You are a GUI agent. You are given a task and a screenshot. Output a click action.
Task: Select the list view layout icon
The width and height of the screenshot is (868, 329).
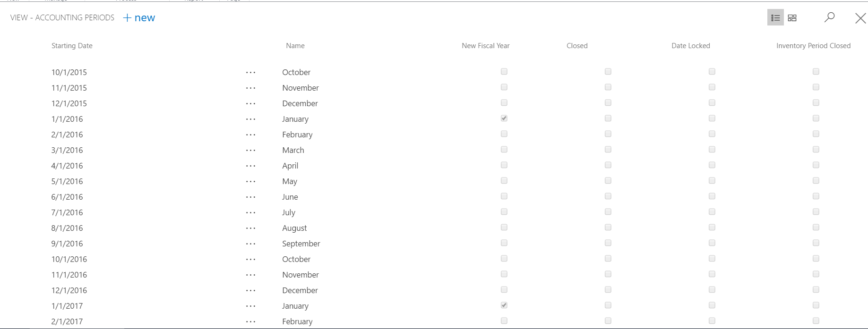tap(775, 17)
